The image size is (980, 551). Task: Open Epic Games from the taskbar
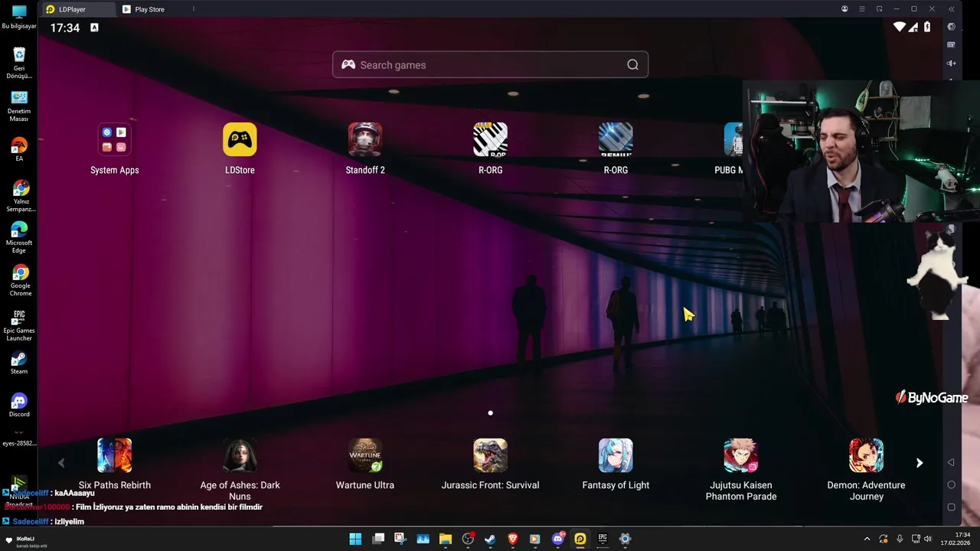pos(603,539)
